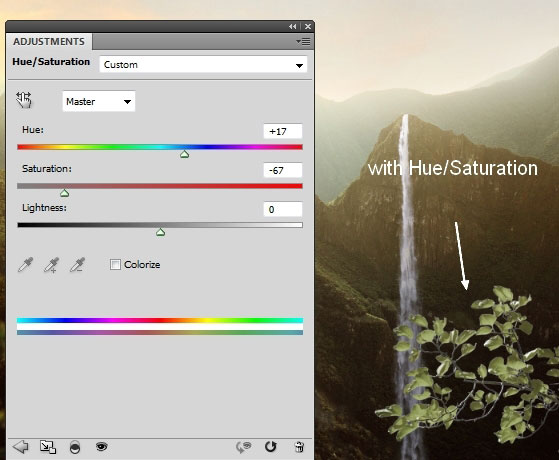Delete adjustment layer with trash icon
559x460 pixels.
299,447
